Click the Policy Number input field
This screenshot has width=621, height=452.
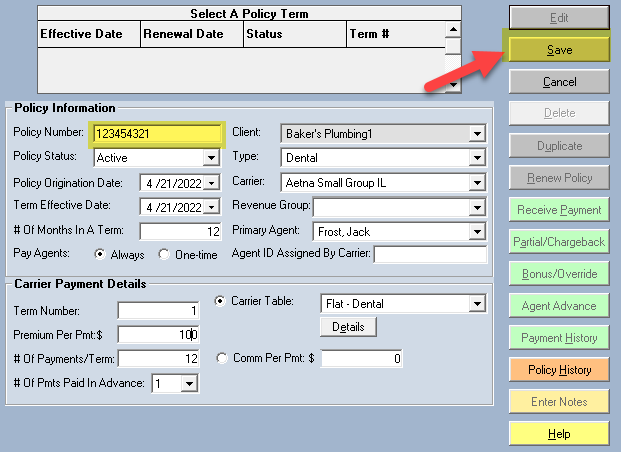[156, 133]
